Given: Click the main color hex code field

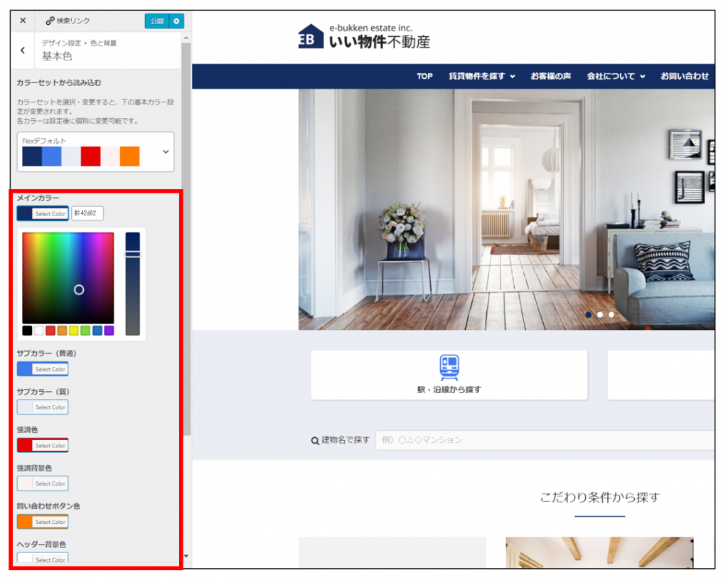Looking at the screenshot, I should pyautogui.click(x=87, y=213).
